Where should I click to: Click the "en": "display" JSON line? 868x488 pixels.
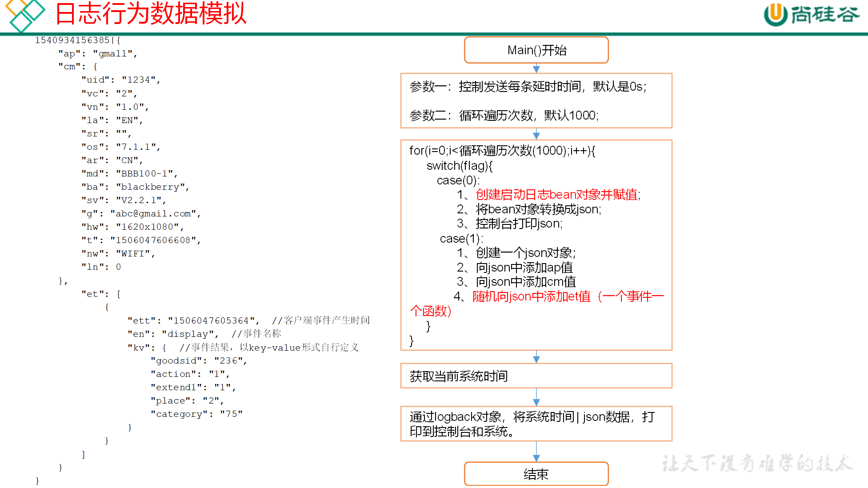[173, 334]
